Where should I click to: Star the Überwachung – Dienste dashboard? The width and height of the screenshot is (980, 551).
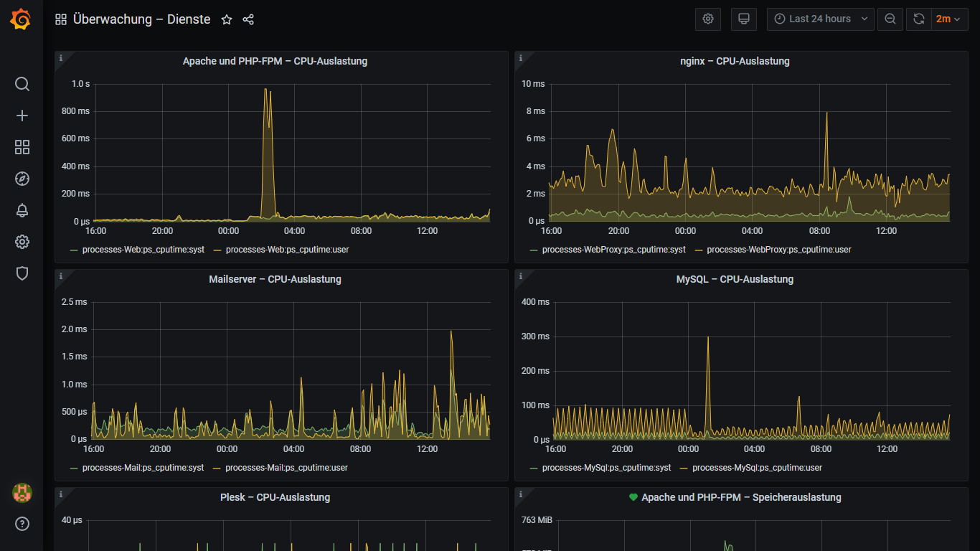click(x=227, y=19)
